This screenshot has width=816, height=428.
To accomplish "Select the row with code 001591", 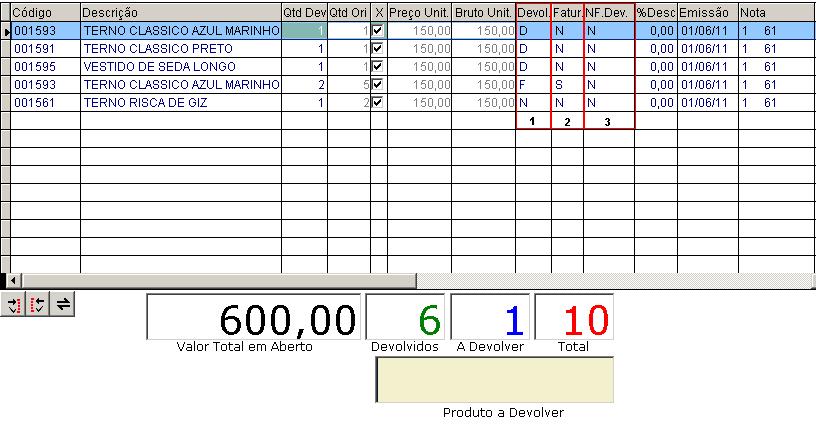I will click(45, 48).
